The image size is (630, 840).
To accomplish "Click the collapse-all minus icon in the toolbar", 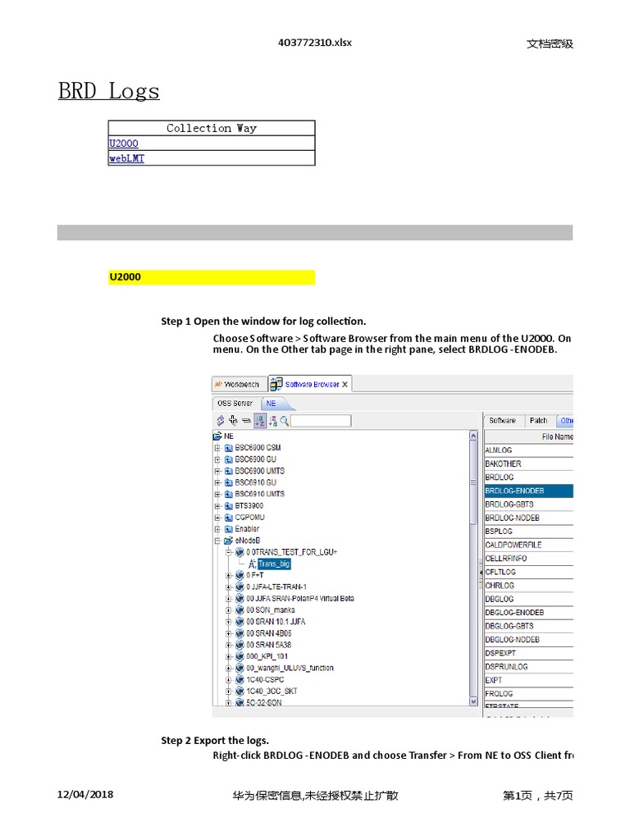I will click(246, 421).
